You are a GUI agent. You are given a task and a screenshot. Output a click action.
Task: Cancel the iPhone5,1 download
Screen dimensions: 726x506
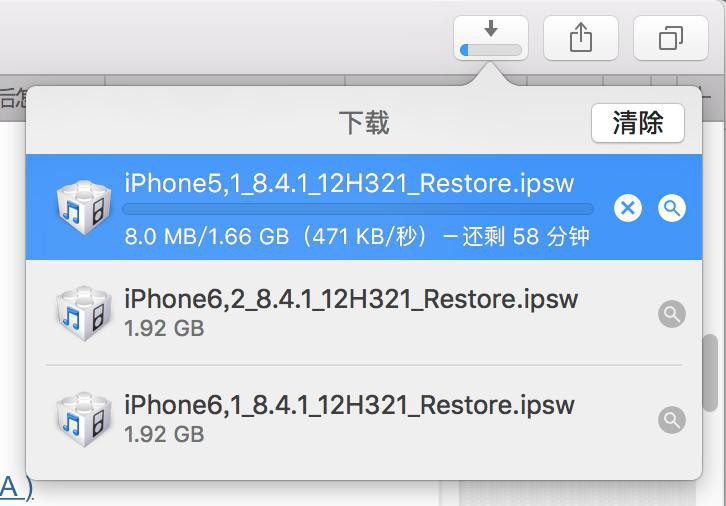pos(627,208)
